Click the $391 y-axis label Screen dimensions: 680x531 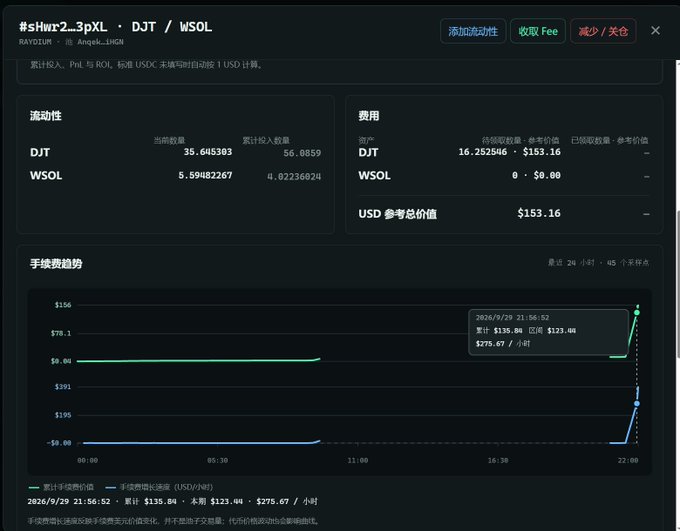pyautogui.click(x=63, y=387)
